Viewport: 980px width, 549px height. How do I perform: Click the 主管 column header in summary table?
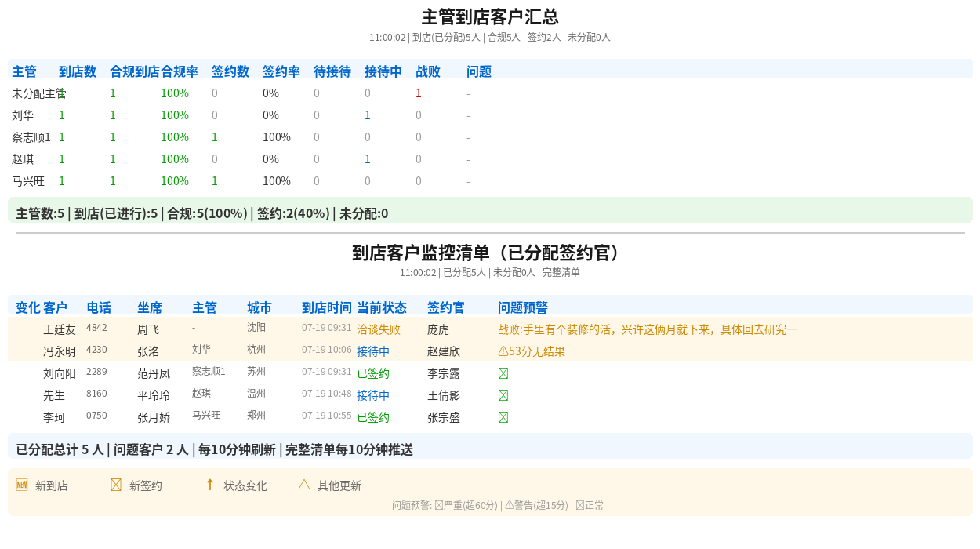tap(24, 71)
